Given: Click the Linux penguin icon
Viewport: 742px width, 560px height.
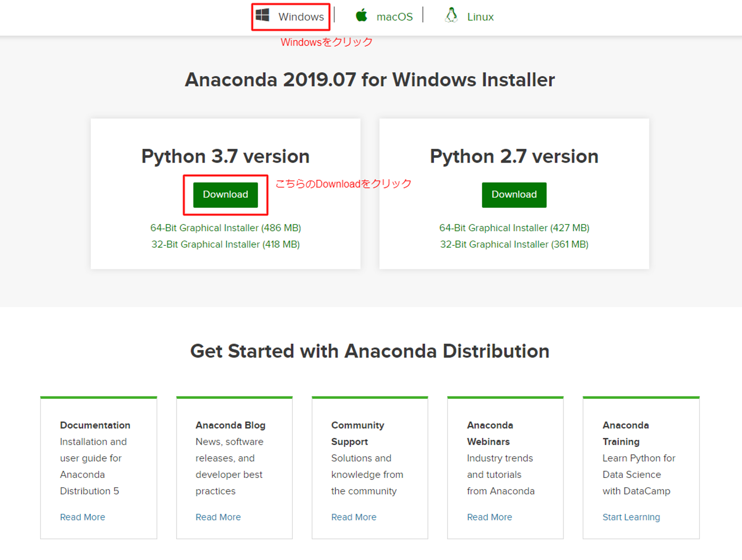Looking at the screenshot, I should (x=451, y=15).
